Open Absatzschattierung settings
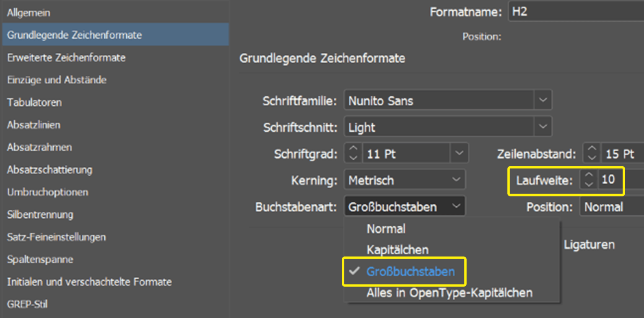This screenshot has width=644, height=318. [49, 170]
